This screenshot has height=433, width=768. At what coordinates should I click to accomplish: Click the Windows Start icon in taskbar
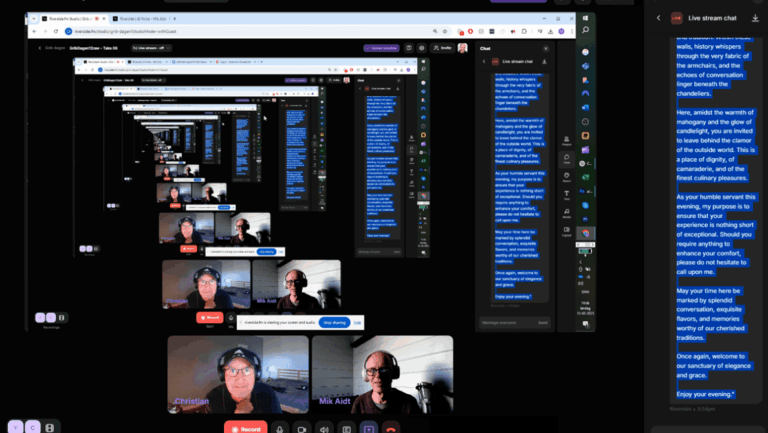586,17
